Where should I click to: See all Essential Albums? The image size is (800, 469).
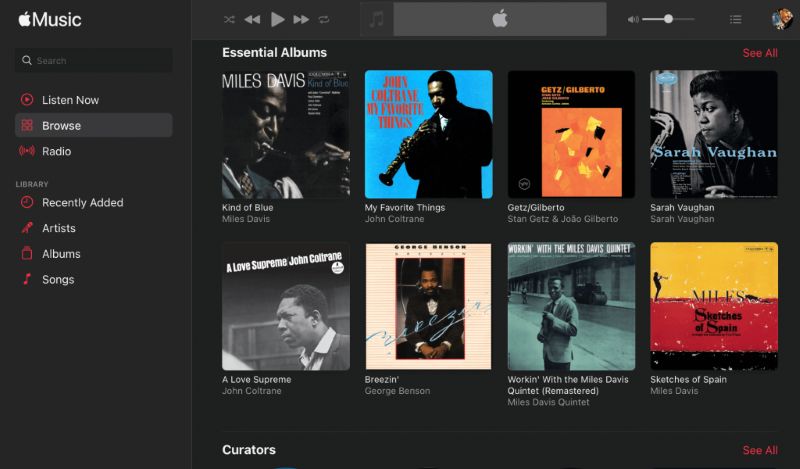pos(760,53)
